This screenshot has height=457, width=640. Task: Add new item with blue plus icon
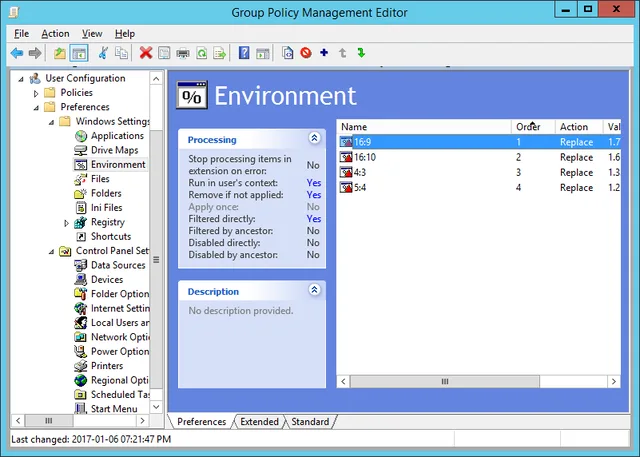324,53
